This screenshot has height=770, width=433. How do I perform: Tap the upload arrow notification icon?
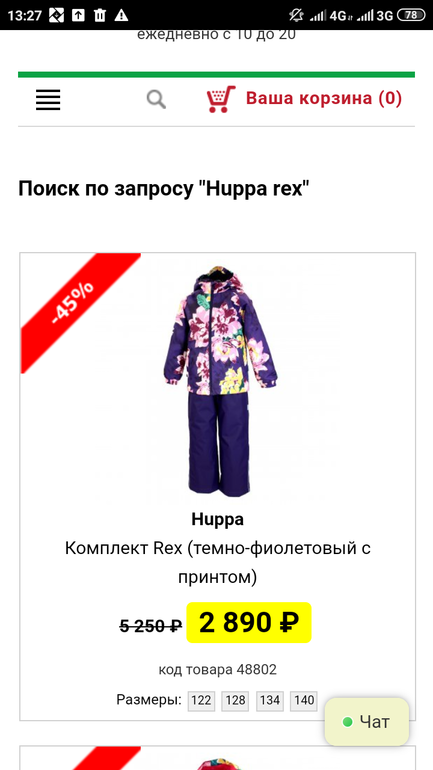click(79, 16)
